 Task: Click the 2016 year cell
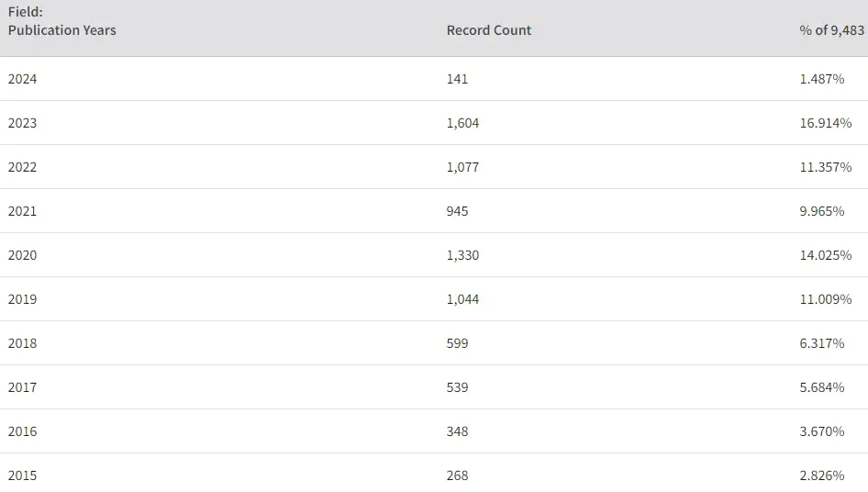23,431
